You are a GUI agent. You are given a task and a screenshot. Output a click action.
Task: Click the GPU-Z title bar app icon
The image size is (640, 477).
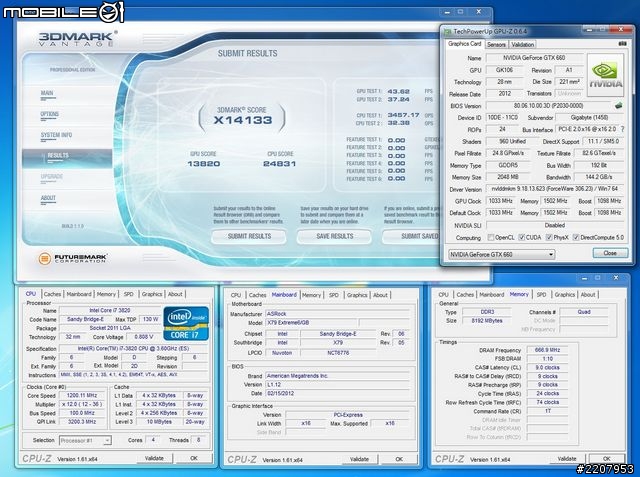pos(448,31)
